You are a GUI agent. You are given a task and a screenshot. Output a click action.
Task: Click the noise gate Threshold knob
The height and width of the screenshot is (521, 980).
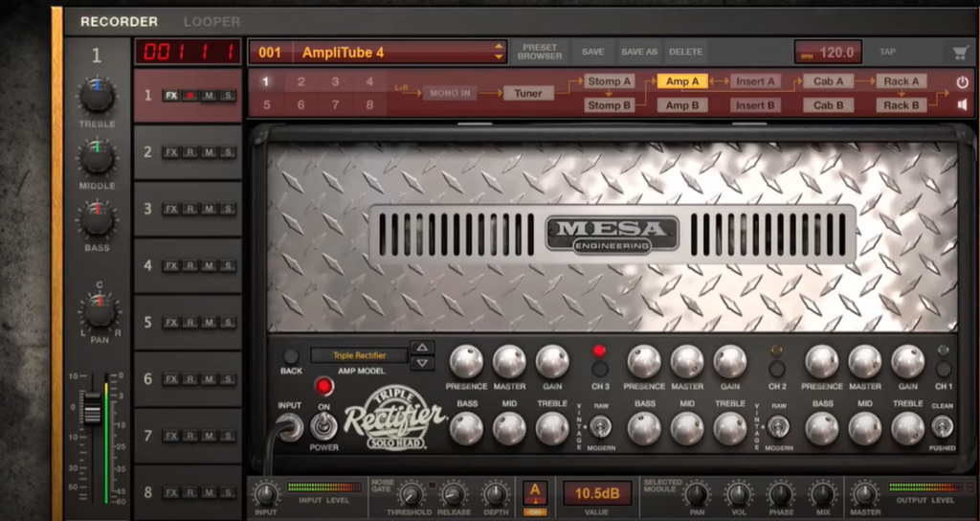coord(411,494)
